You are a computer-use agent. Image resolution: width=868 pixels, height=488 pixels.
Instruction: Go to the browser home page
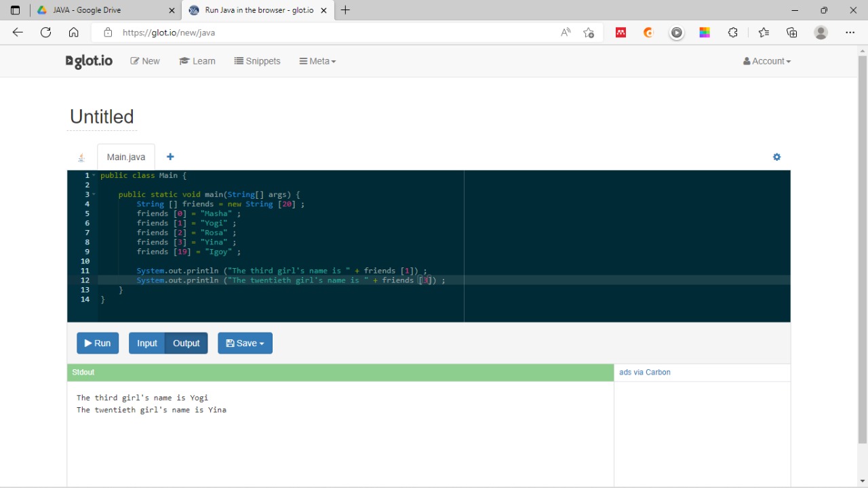74,33
